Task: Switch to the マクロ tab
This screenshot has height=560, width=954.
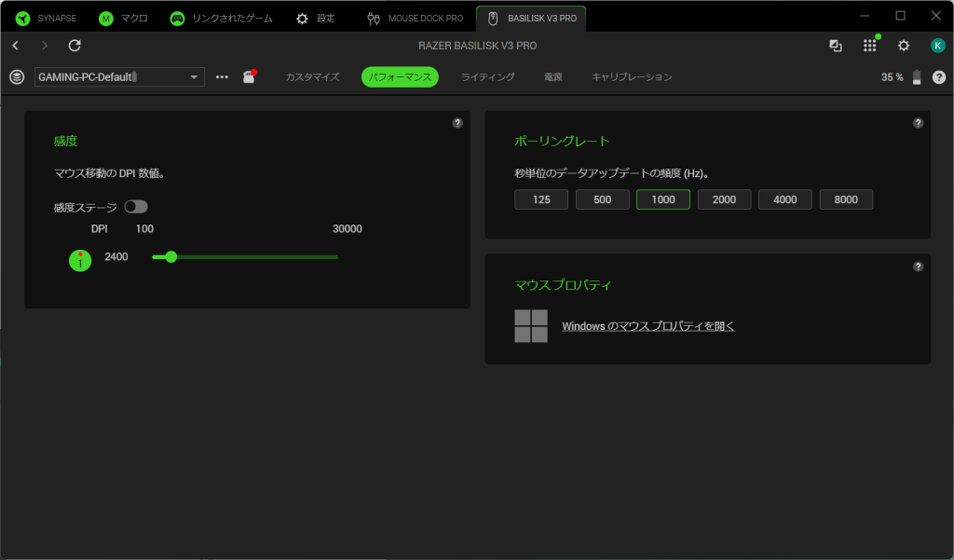Action: [123, 19]
